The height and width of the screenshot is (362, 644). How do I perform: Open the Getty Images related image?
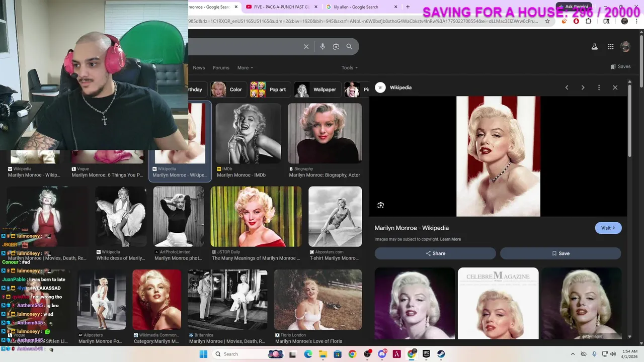(582, 304)
